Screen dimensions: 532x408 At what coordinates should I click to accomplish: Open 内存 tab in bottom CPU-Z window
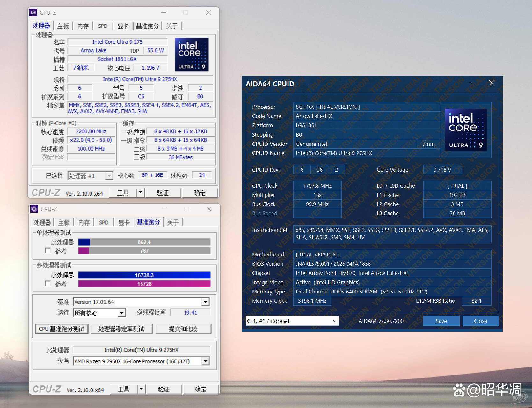[x=84, y=222]
